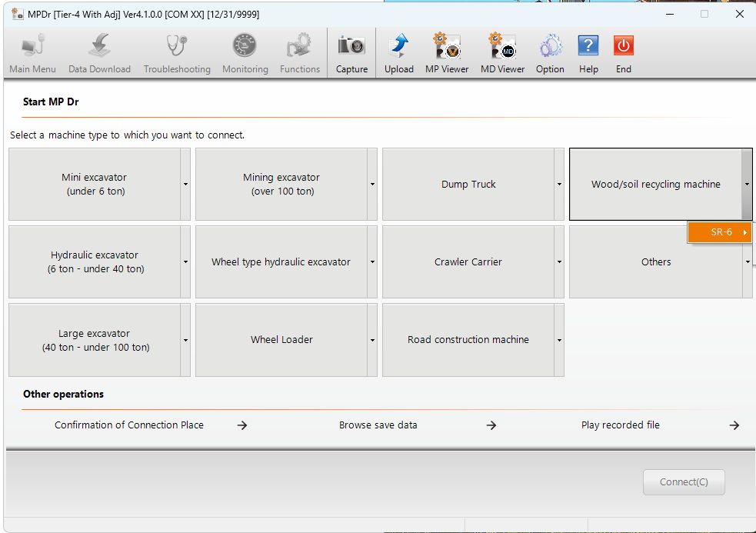756x533 pixels.
Task: Open Main Menu from the toolbar
Action: (x=32, y=53)
